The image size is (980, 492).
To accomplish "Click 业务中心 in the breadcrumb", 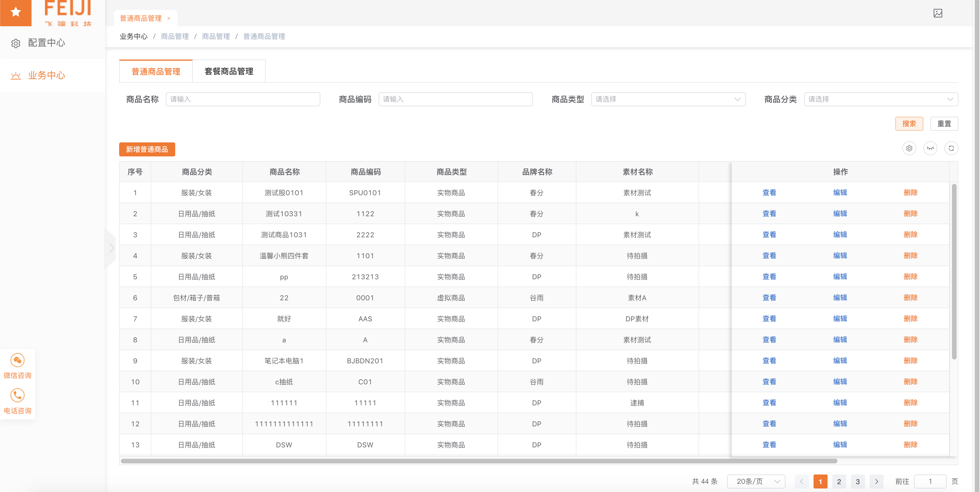I will coord(133,36).
